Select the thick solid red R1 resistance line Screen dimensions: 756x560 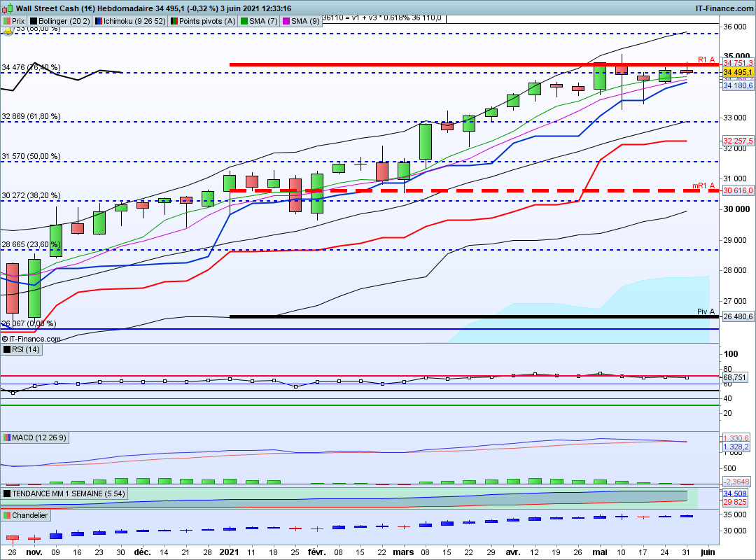point(474,64)
